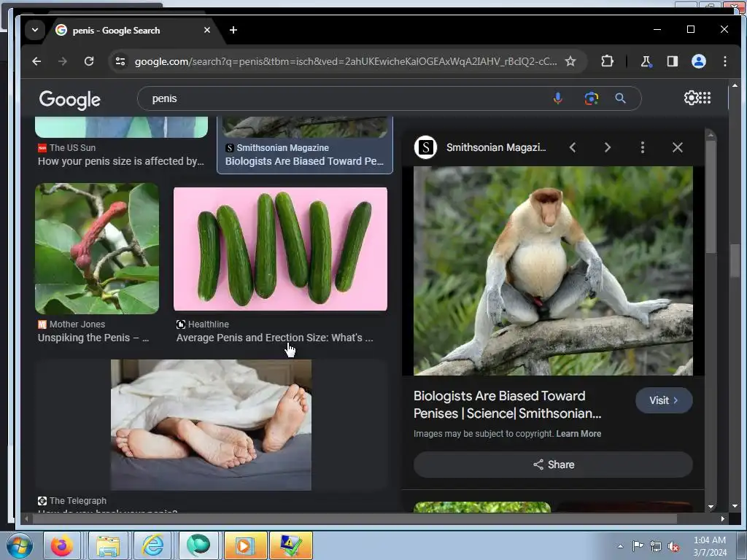Close the image preview panel
Viewport: 747px width, 560px height.
click(678, 147)
